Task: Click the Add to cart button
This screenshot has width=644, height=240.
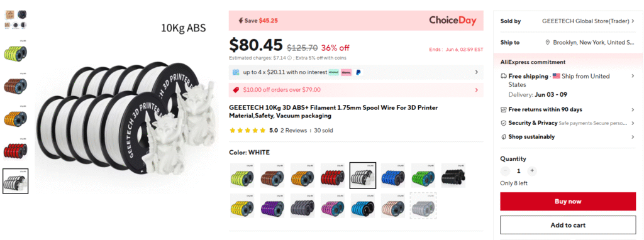Action: (568, 225)
